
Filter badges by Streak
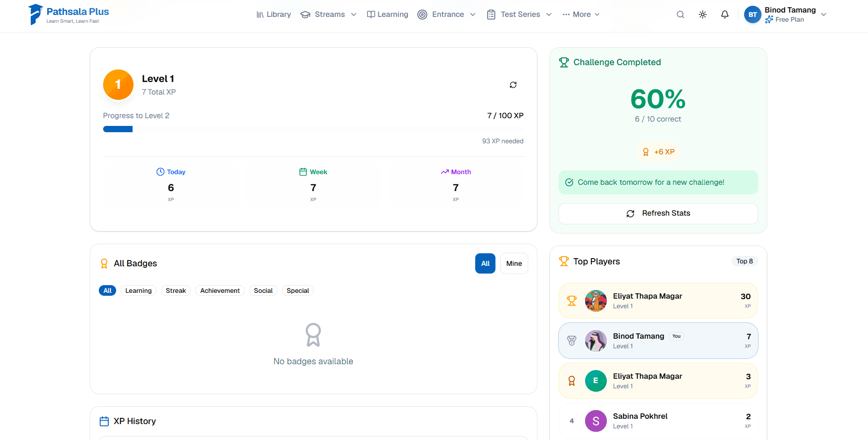[176, 290]
